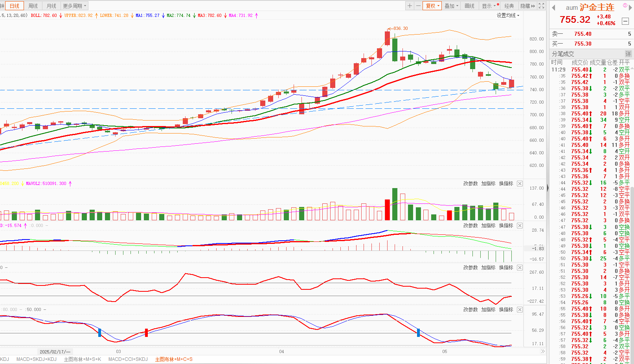The width and height of the screenshot is (634, 364).
Task: Go to previous contract arrow beside 沪金主连
Action: click(553, 8)
